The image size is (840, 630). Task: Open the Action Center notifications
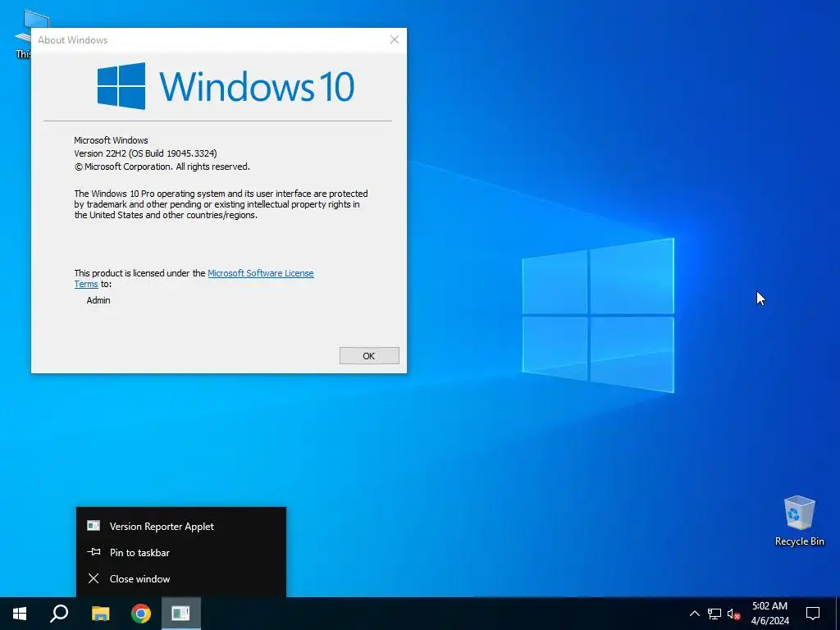click(x=813, y=614)
